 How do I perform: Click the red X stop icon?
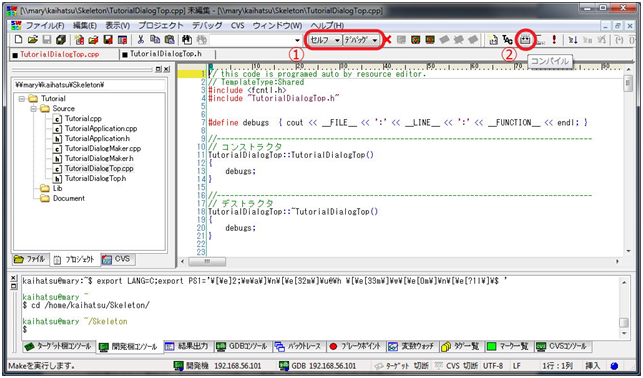(388, 40)
